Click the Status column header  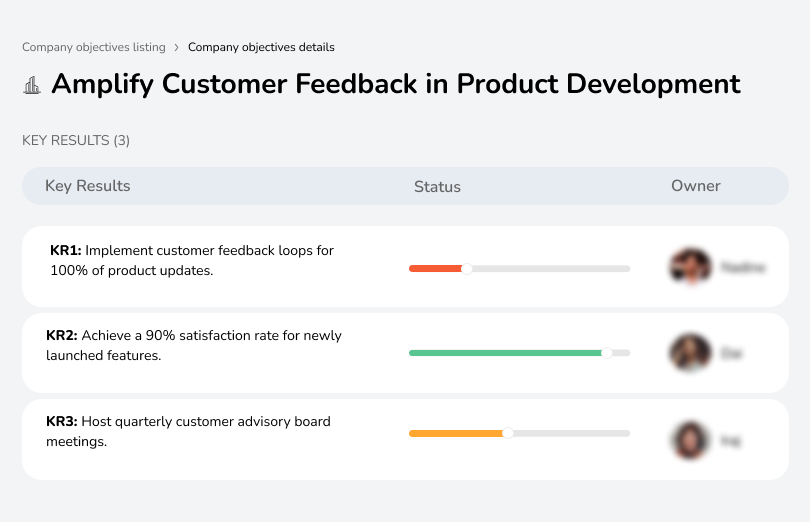[437, 187]
